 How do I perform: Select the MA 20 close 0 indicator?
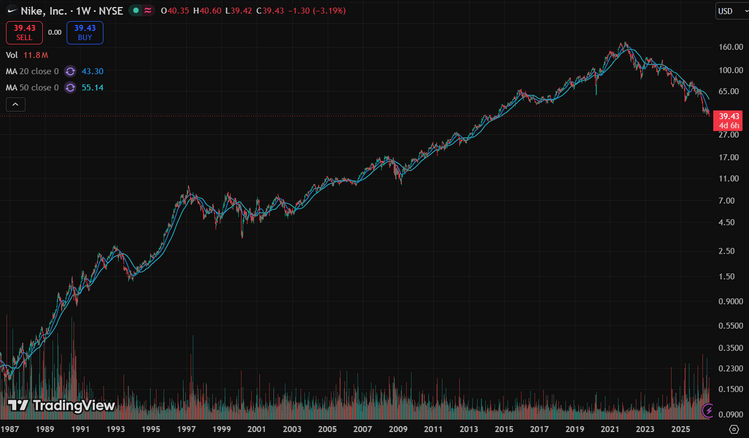tap(32, 71)
